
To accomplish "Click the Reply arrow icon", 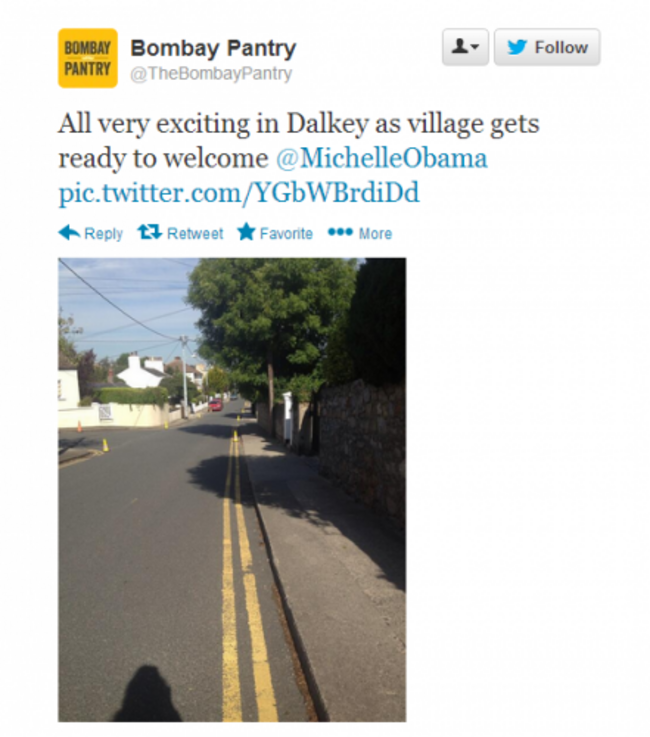I will click(69, 233).
